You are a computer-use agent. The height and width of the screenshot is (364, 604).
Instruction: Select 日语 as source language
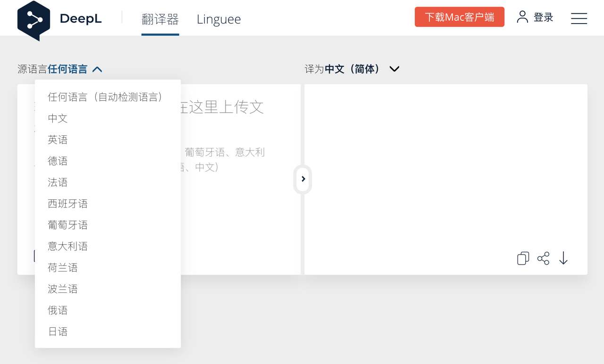(108, 331)
